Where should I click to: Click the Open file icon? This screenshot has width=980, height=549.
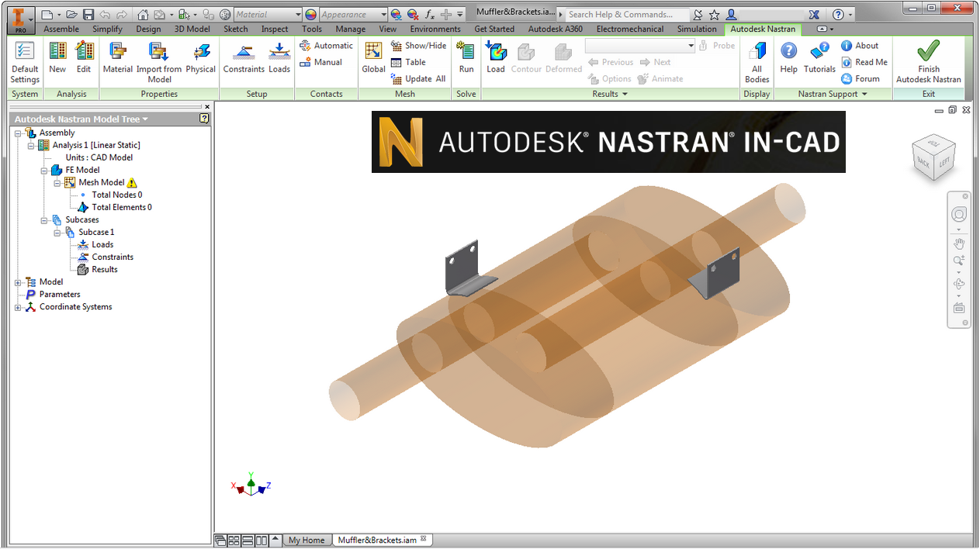(71, 14)
